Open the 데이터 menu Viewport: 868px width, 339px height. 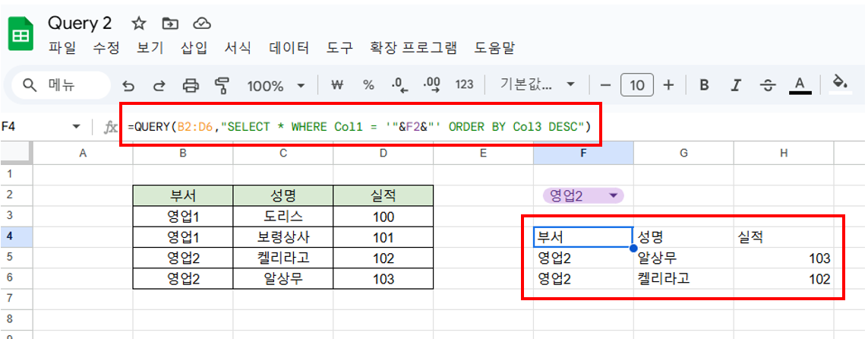[x=289, y=48]
